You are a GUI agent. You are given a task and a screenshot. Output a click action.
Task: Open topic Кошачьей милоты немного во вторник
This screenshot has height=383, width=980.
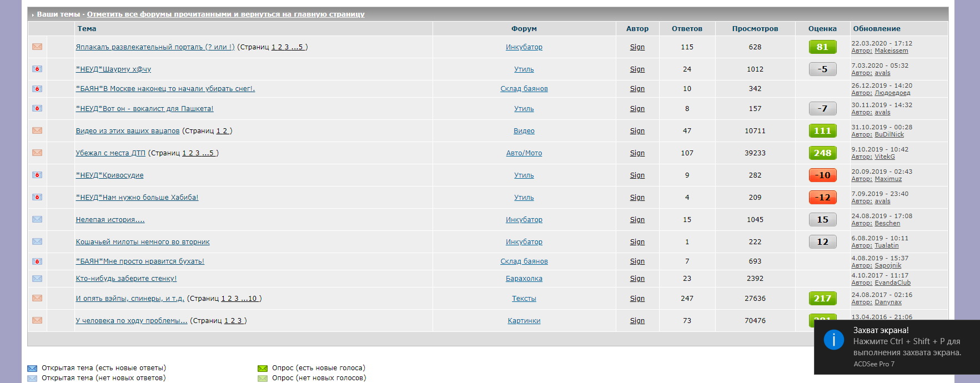143,242
